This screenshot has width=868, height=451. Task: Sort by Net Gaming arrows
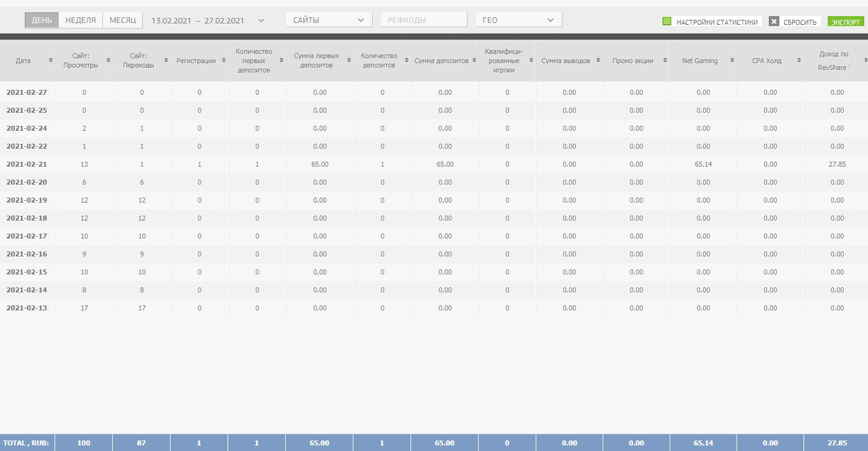(732, 61)
